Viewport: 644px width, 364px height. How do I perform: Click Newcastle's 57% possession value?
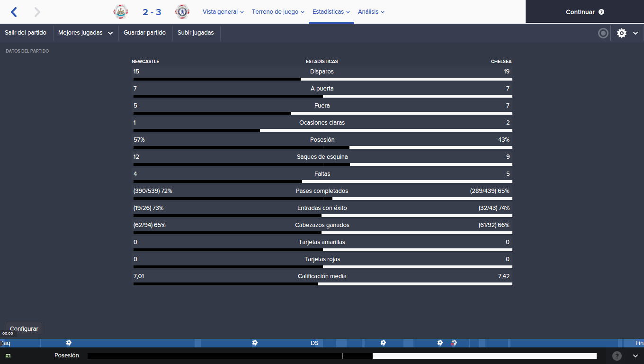[x=139, y=140]
